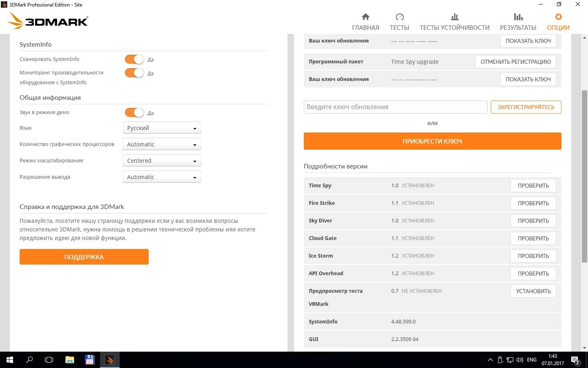Open the ГЛАВНАЯ home tab
The image size is (588, 368).
pos(365,22)
